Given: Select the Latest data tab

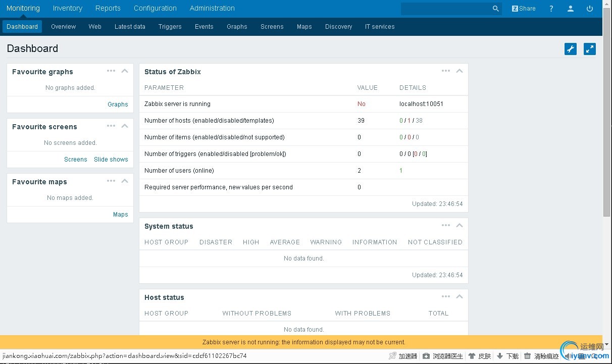Looking at the screenshot, I should [130, 27].
